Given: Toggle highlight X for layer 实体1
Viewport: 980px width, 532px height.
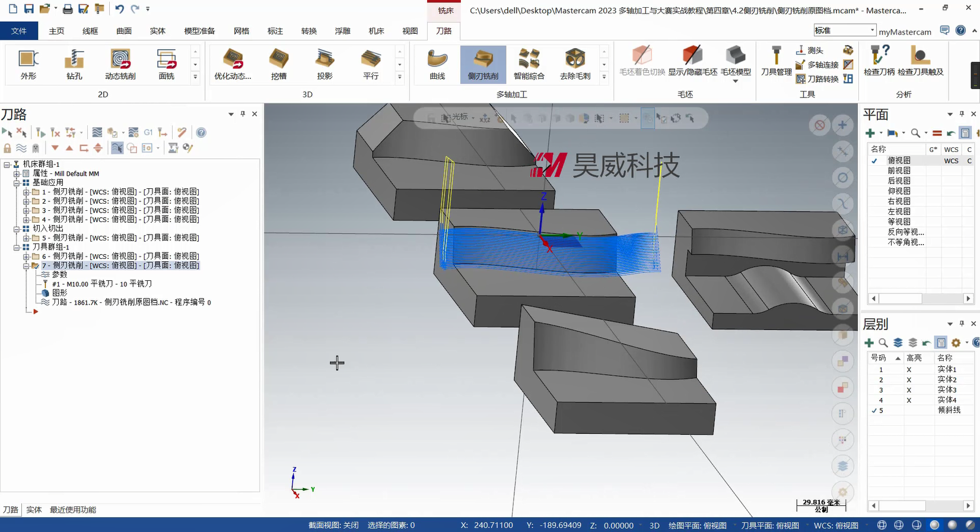Looking at the screenshot, I should coord(909,369).
